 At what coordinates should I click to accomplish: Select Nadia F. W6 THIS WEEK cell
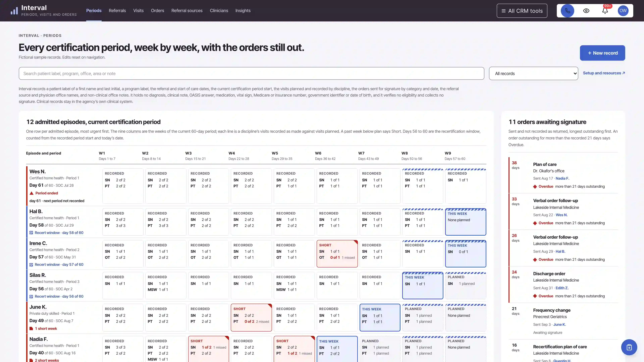point(337,349)
